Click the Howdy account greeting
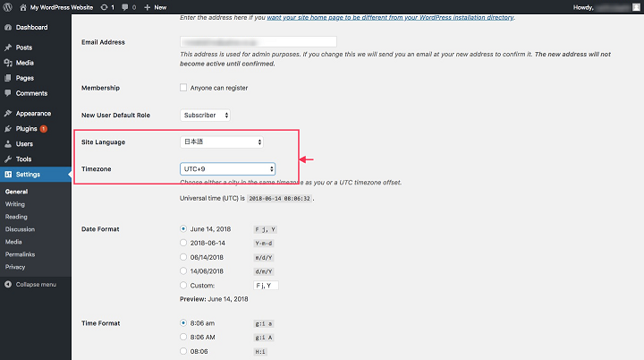 583,7
